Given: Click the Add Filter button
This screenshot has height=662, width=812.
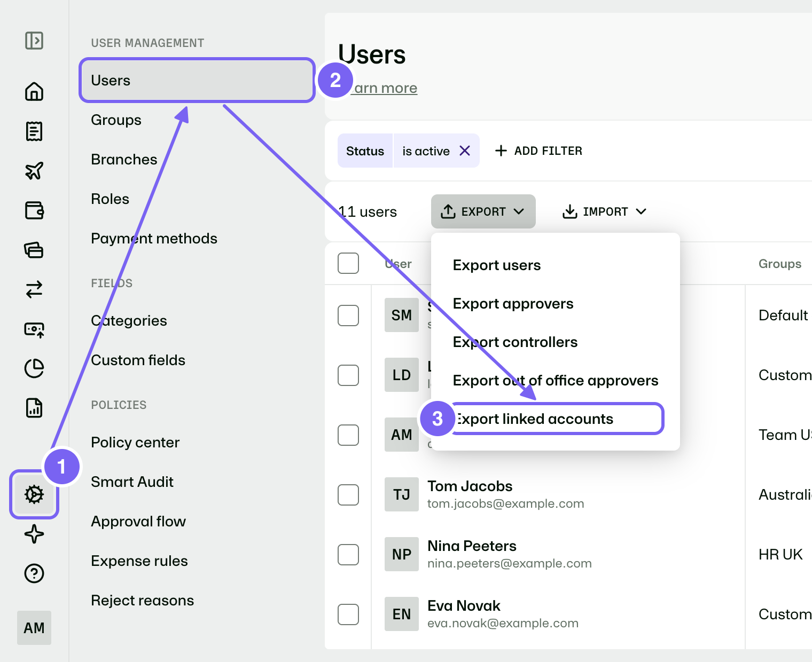Looking at the screenshot, I should click(538, 151).
